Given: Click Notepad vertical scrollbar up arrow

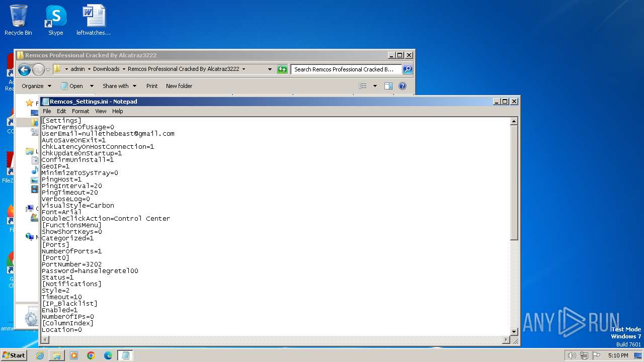Looking at the screenshot, I should [514, 121].
